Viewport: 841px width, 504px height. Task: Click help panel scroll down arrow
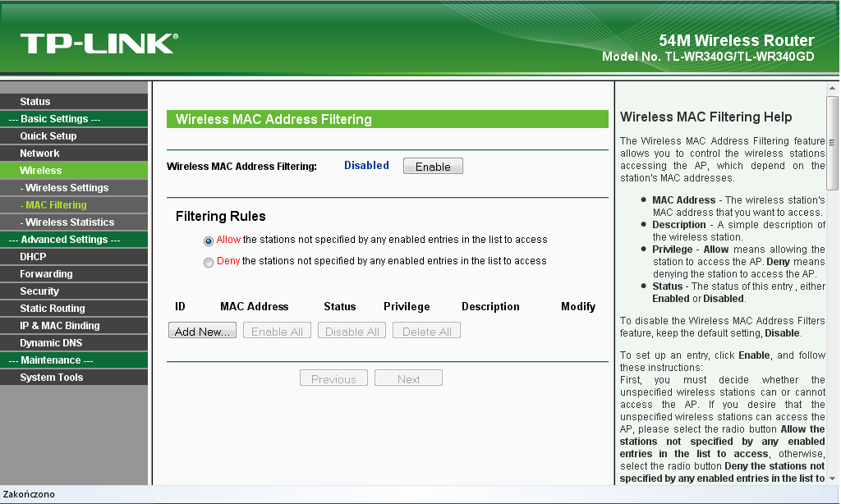833,479
